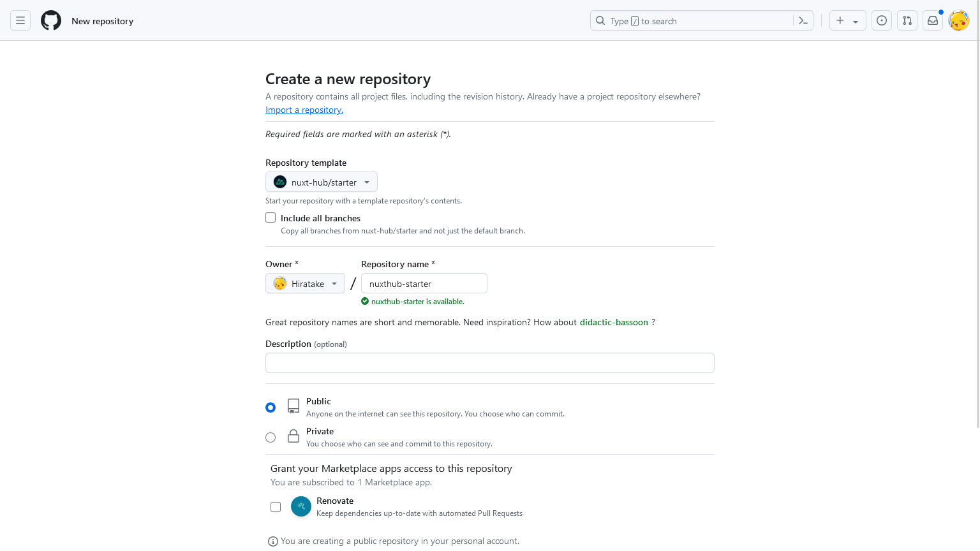The height and width of the screenshot is (551, 980).
Task: Click the Create a new repository heading
Action: tap(348, 79)
